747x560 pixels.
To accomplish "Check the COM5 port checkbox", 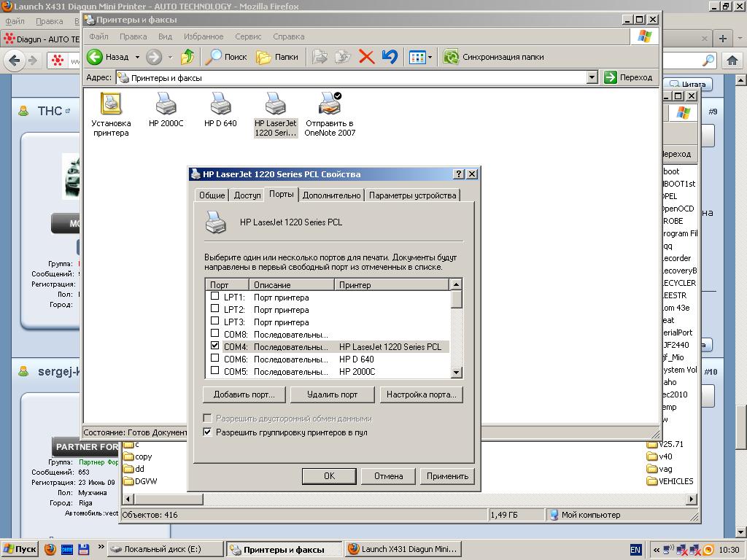I will pyautogui.click(x=215, y=370).
